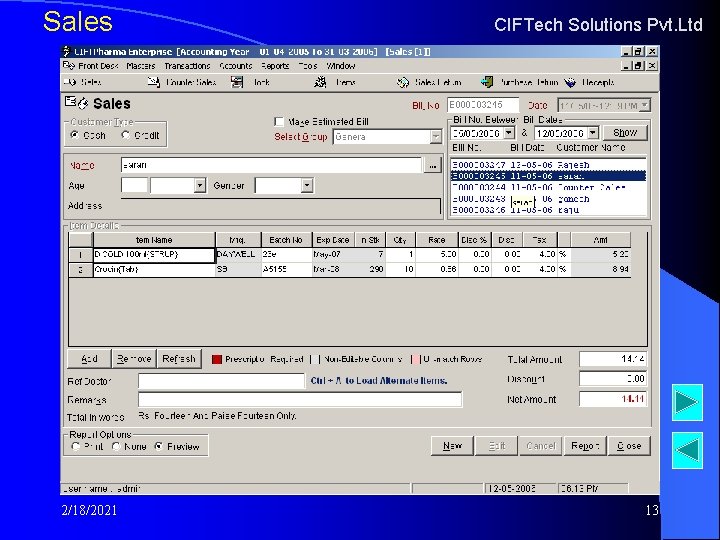720x540 pixels.
Task: Click the Batch No column header
Action: tap(286, 240)
